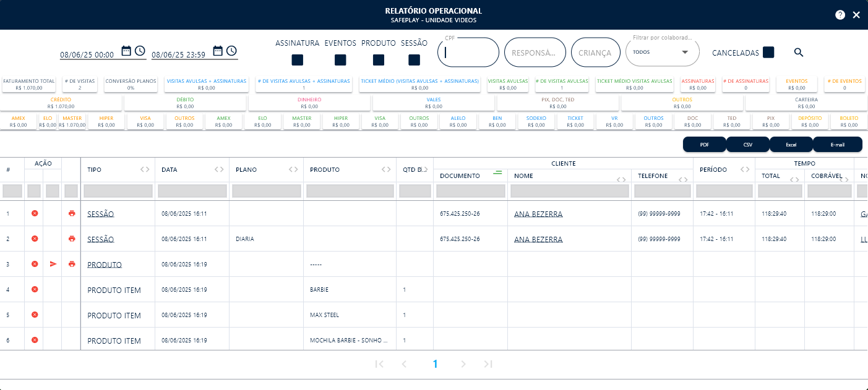Image resolution: width=868 pixels, height=390 pixels.
Task: Sort by the TIPO column arrows
Action: tap(145, 169)
